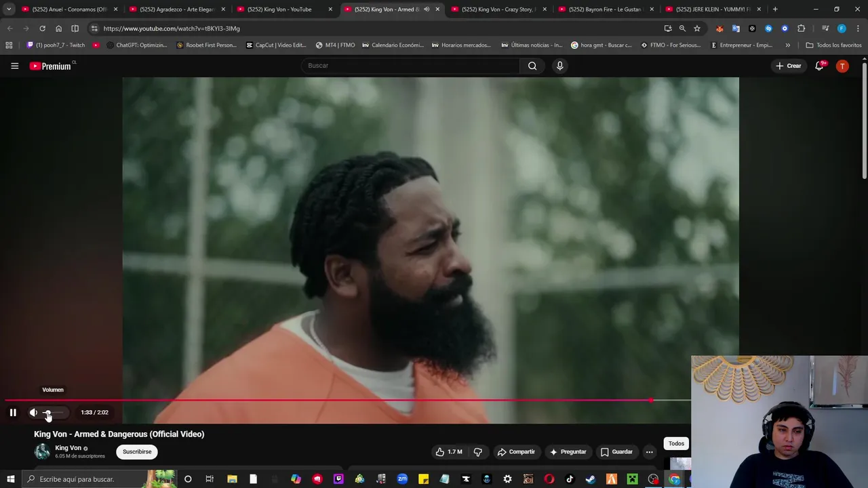Screen dimensions: 868x488
Task: Go to browser home page
Action: [58, 28]
